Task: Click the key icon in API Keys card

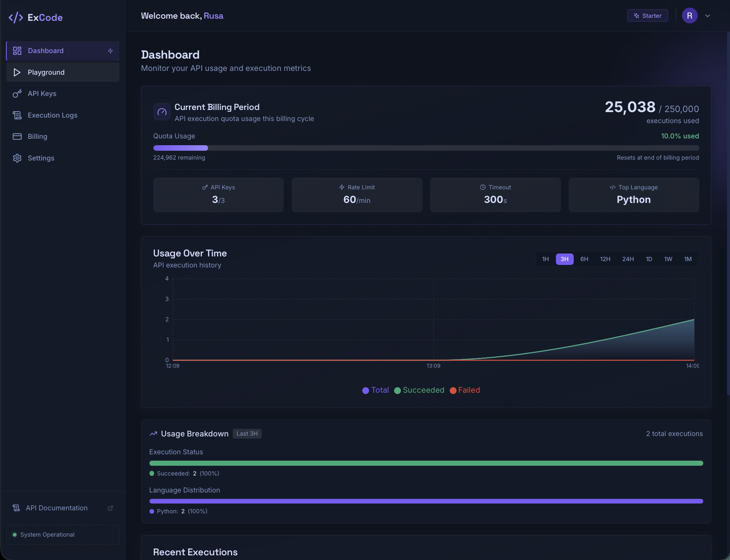Action: pyautogui.click(x=205, y=187)
